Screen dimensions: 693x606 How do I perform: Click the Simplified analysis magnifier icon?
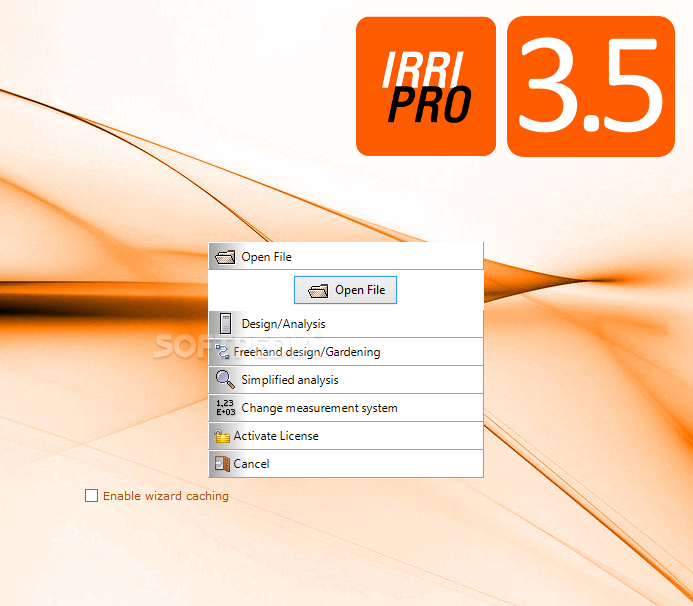[225, 379]
